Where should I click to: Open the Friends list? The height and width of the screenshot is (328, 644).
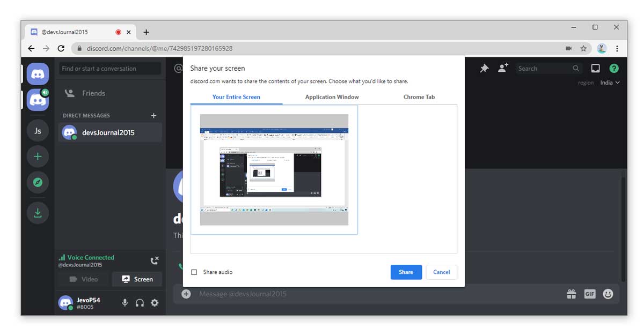click(x=110, y=93)
